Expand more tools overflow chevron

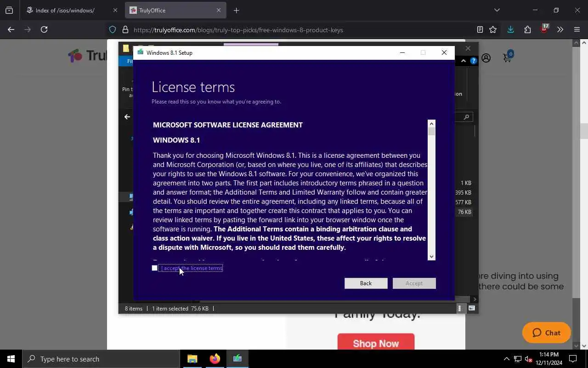click(x=560, y=29)
